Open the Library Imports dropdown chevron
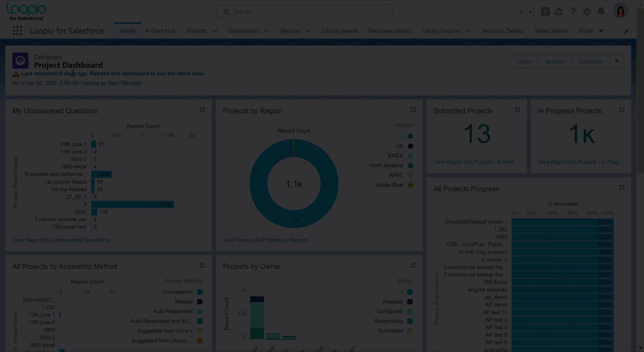644x352 pixels. pyautogui.click(x=469, y=31)
